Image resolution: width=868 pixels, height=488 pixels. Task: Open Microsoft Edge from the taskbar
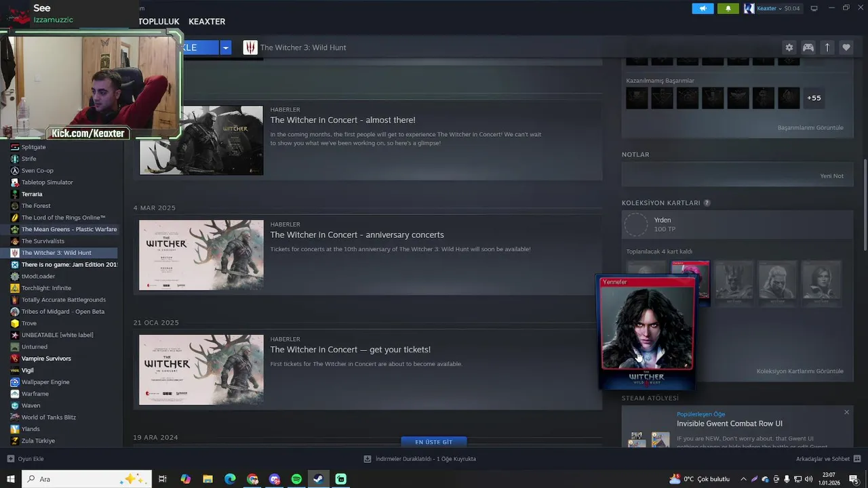coord(230,479)
